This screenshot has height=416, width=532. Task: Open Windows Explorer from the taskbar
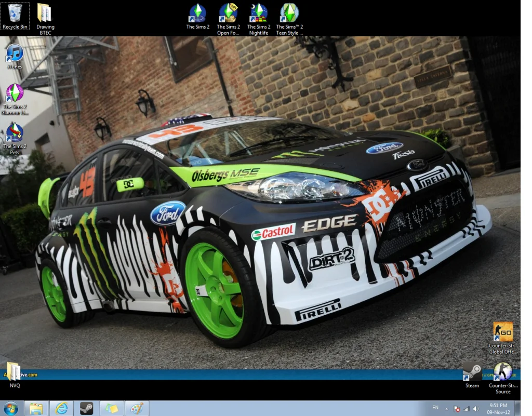pyautogui.click(x=36, y=409)
